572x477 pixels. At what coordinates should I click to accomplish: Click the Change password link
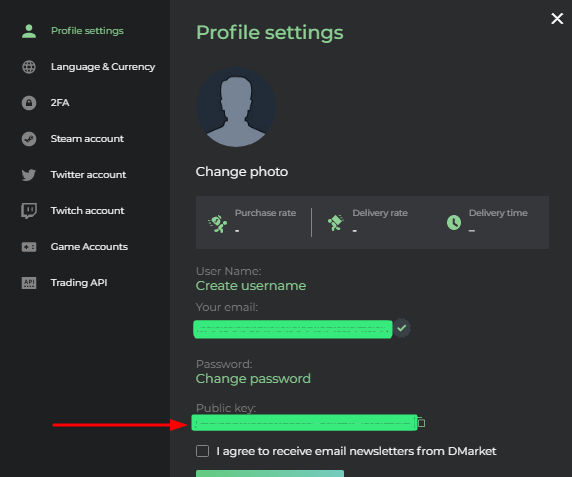pyautogui.click(x=253, y=379)
